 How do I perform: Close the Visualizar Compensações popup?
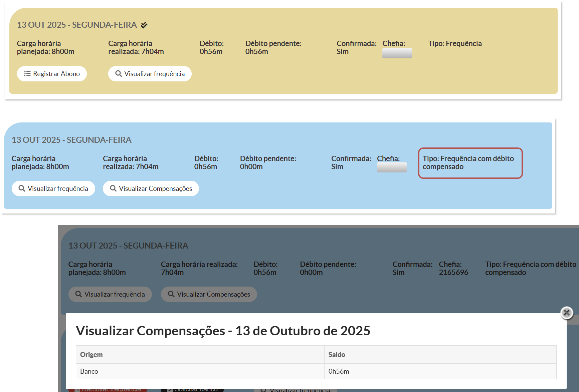(566, 313)
